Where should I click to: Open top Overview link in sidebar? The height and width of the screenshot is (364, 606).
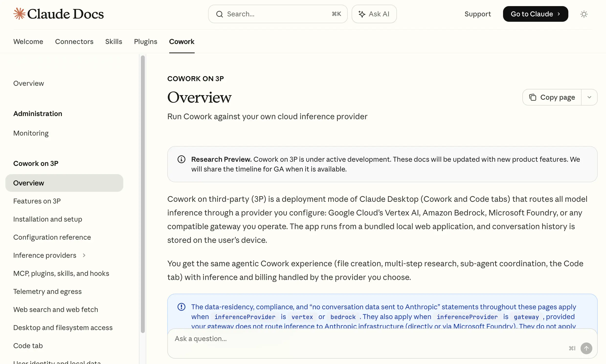(29, 83)
